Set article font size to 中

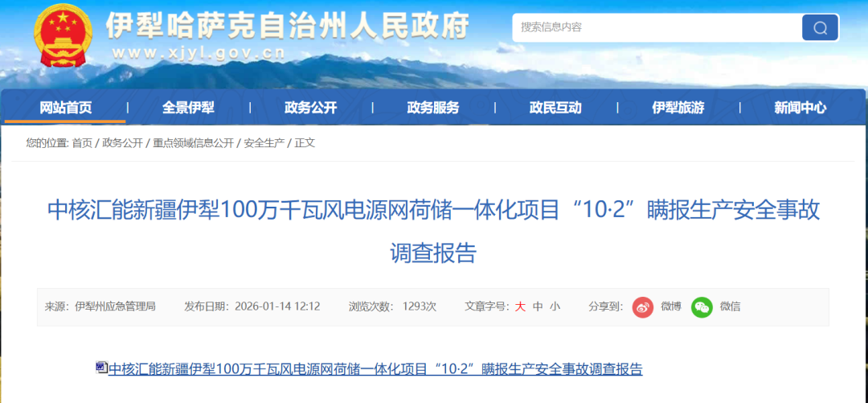[538, 306]
